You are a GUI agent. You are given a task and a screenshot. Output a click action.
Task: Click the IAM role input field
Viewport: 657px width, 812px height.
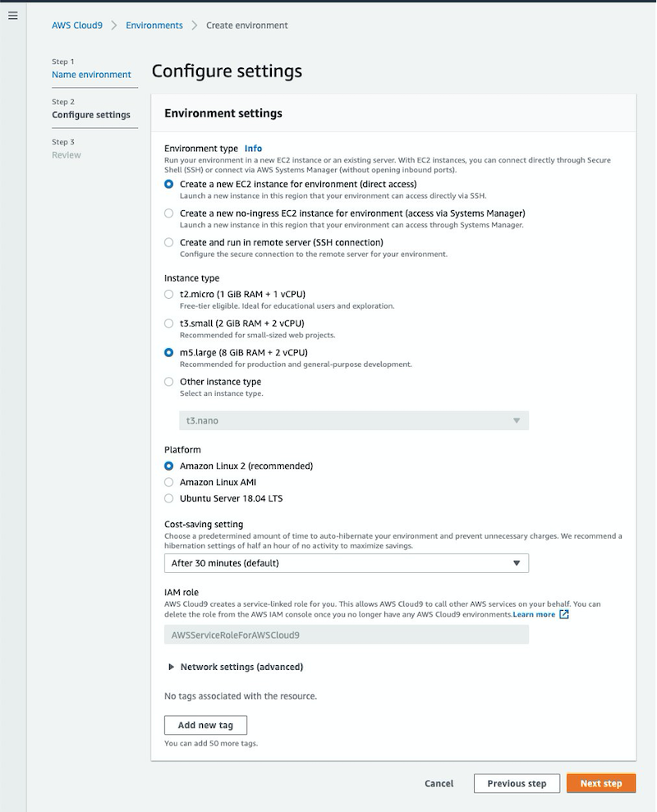pos(346,635)
